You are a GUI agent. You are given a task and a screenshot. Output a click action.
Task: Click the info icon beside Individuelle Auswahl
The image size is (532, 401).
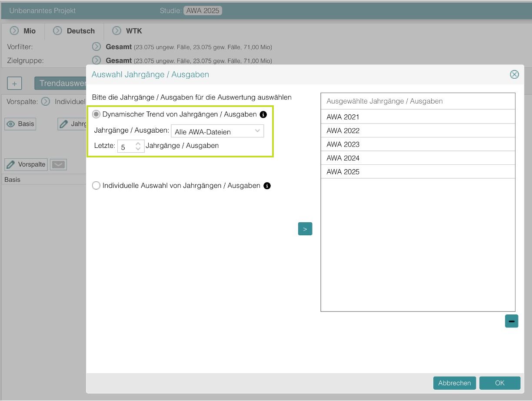[x=267, y=185]
